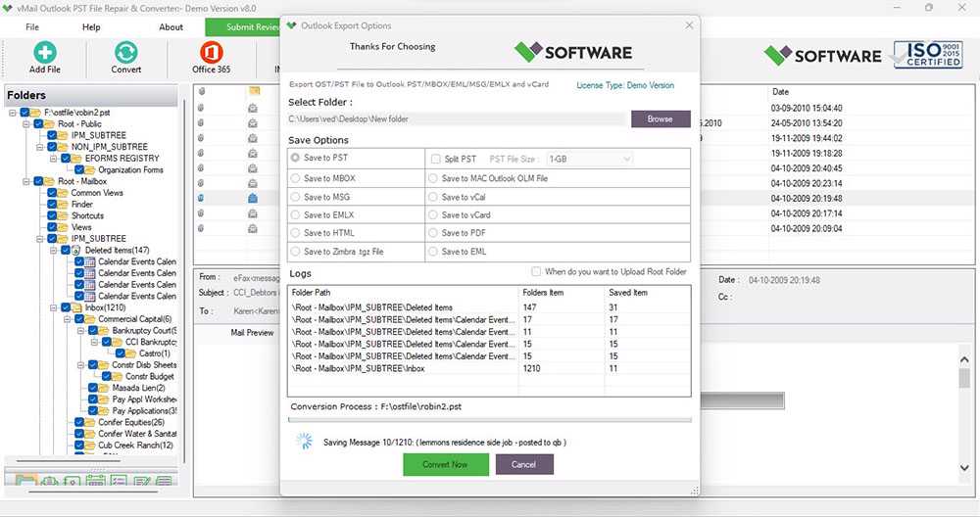980x517 pixels.
Task: Click the envelope icon in the 04-10-2009 20:19:48 row
Action: pos(253,198)
